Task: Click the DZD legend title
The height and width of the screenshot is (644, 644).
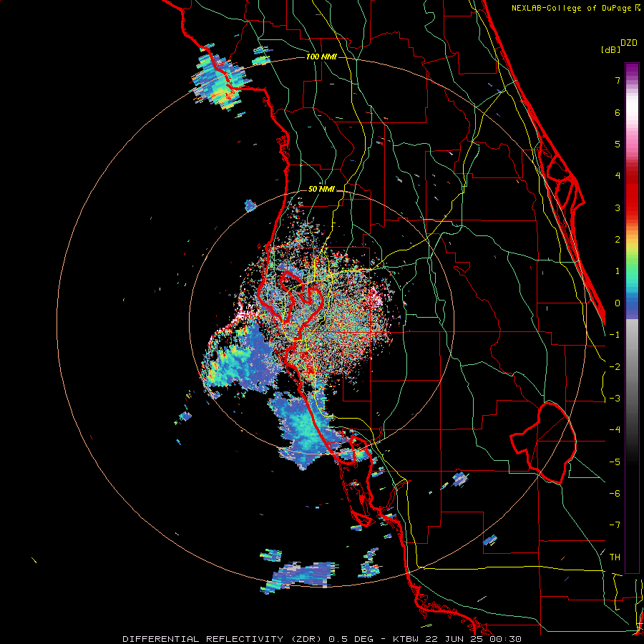Action: coord(629,43)
